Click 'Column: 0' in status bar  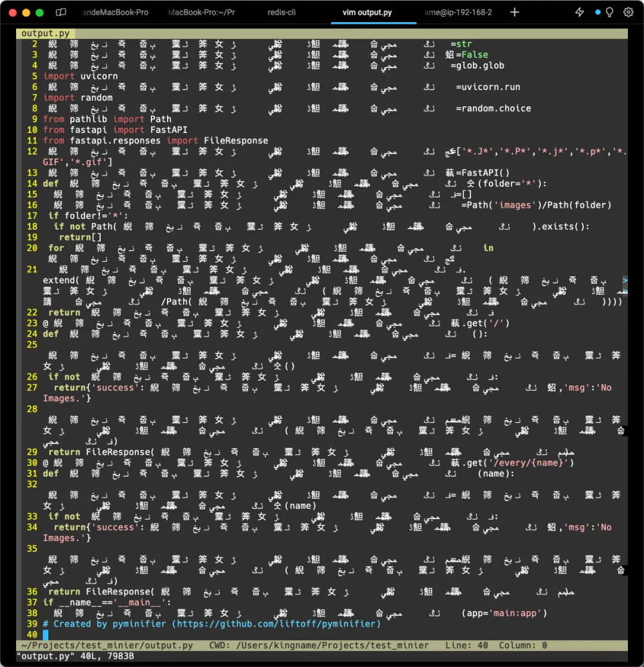pos(523,646)
